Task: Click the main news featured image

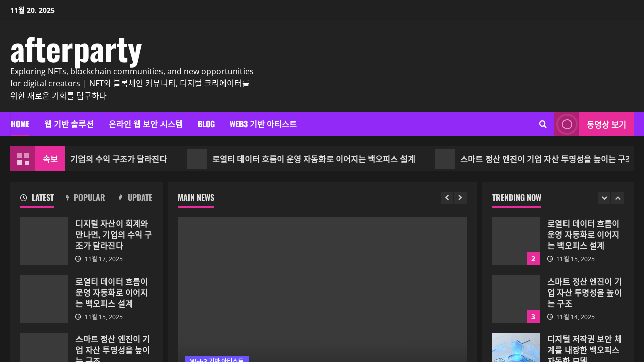Action: pos(322,287)
